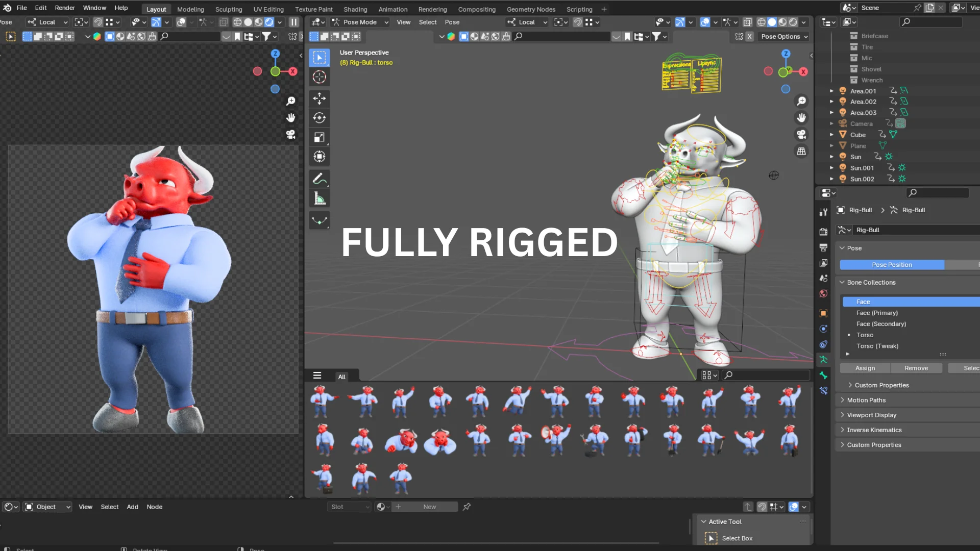Open the Pose menu

point(452,22)
